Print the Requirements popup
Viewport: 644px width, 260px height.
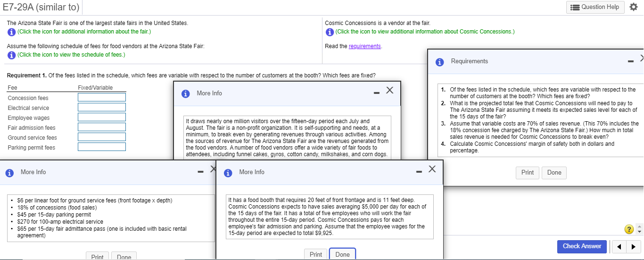click(528, 173)
